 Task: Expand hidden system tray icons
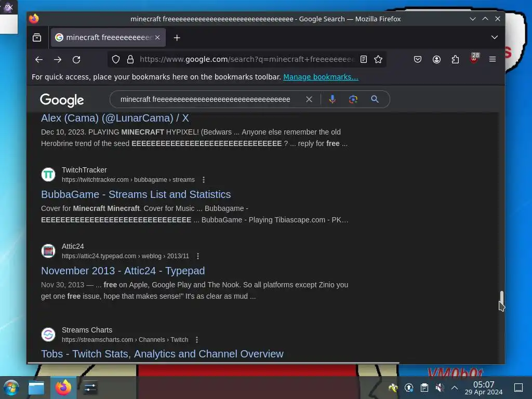(x=455, y=388)
